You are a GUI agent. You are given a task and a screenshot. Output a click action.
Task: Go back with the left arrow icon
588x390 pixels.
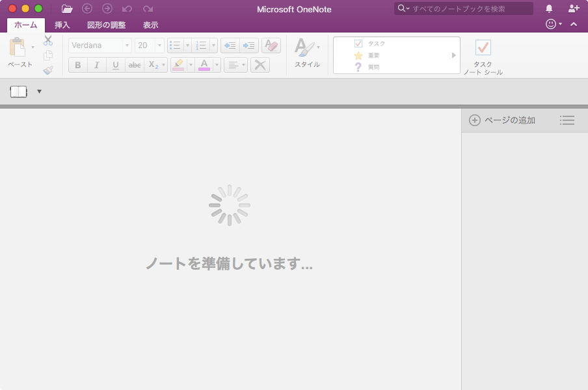tap(87, 8)
